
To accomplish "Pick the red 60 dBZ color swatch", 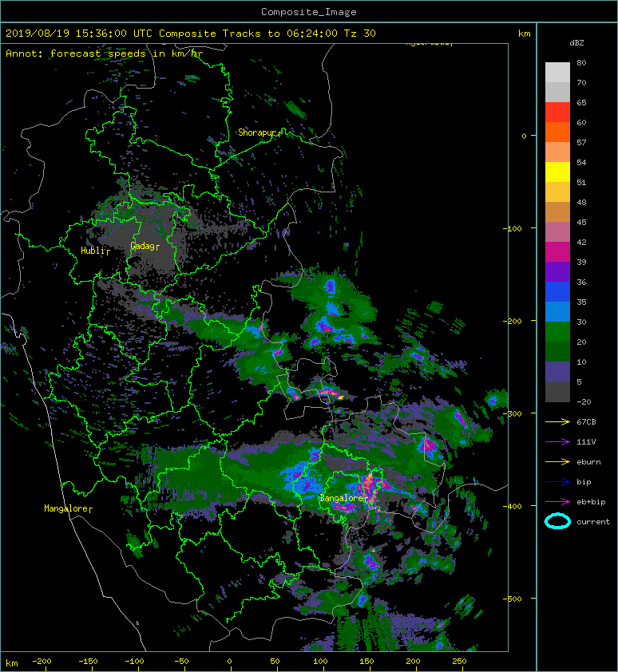I will [557, 112].
